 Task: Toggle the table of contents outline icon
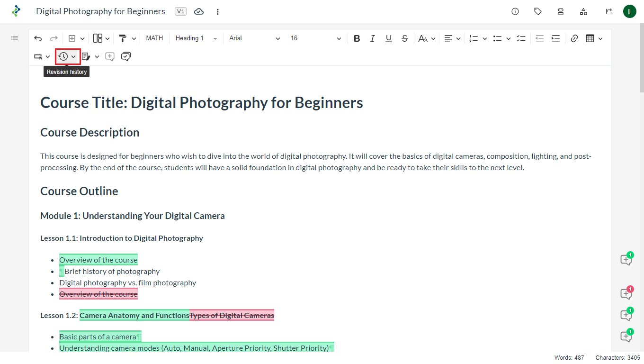click(15, 38)
